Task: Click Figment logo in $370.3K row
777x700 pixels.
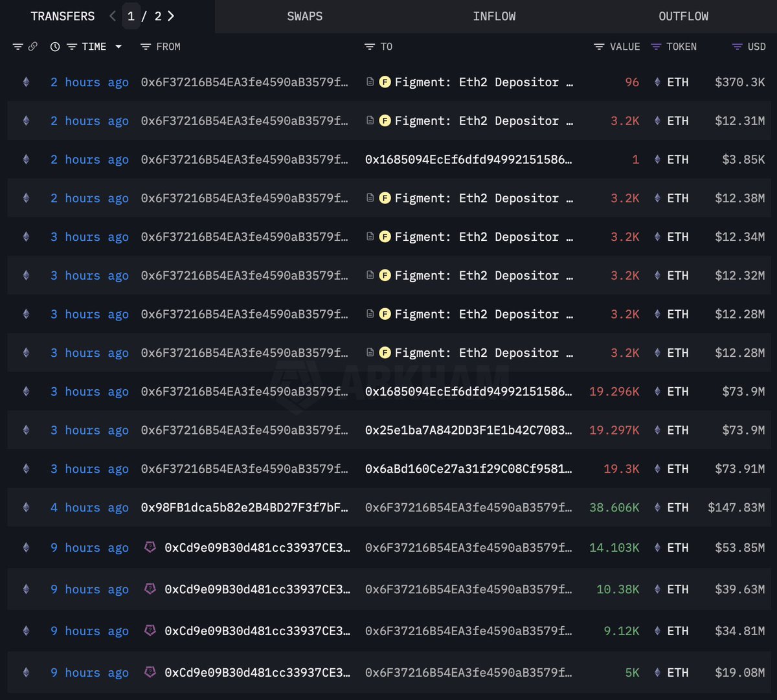Action: pyautogui.click(x=385, y=82)
